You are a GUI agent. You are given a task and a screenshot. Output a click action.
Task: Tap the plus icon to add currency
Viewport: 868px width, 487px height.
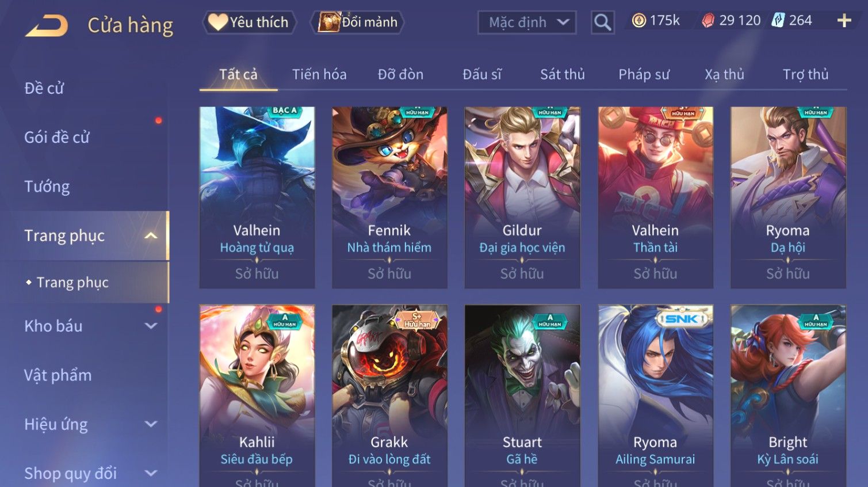(844, 21)
